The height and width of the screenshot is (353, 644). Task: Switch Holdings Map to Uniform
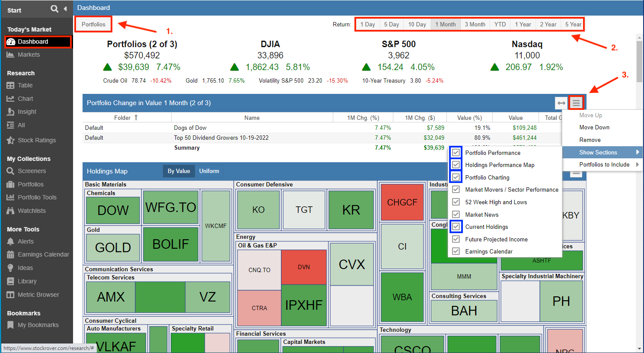(x=209, y=171)
